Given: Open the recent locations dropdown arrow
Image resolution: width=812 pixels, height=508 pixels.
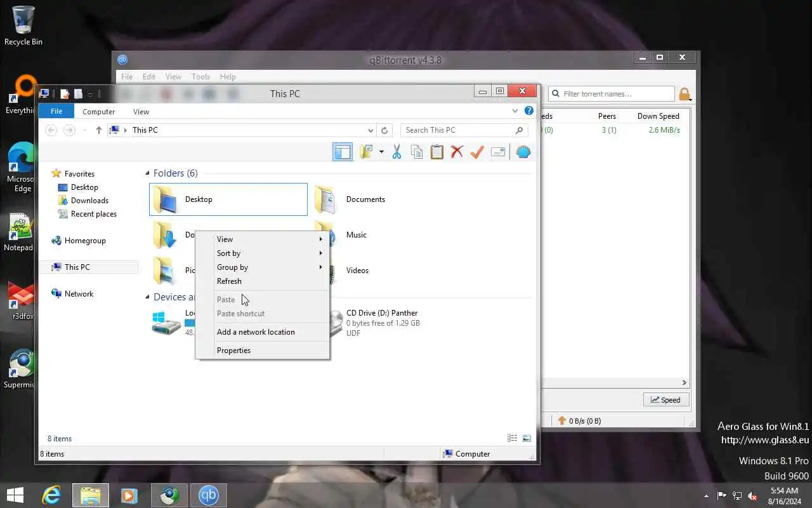Looking at the screenshot, I should [x=84, y=130].
